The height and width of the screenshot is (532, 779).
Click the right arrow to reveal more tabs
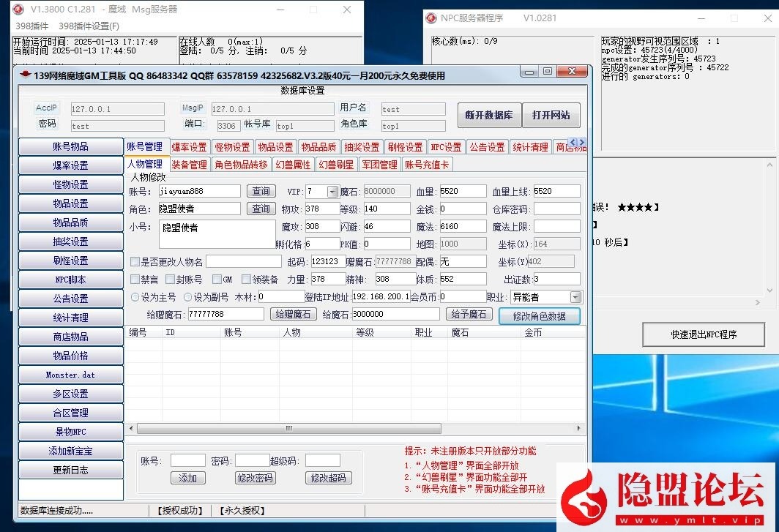click(583, 143)
